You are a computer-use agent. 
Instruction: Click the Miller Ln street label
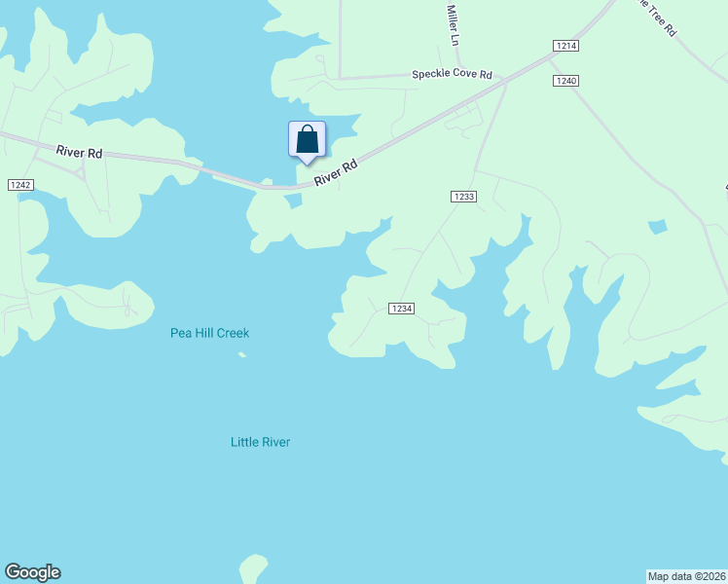[453, 25]
